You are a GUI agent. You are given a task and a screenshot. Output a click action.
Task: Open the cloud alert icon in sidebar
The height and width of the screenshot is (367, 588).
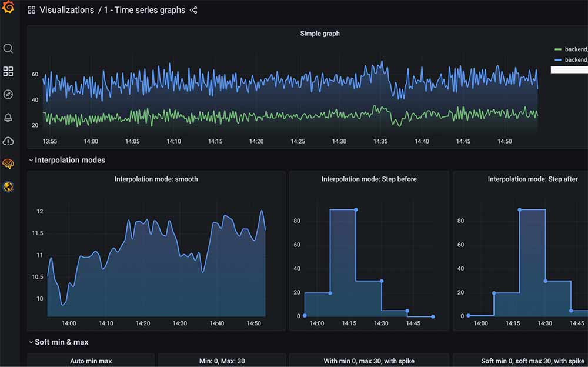(8, 141)
